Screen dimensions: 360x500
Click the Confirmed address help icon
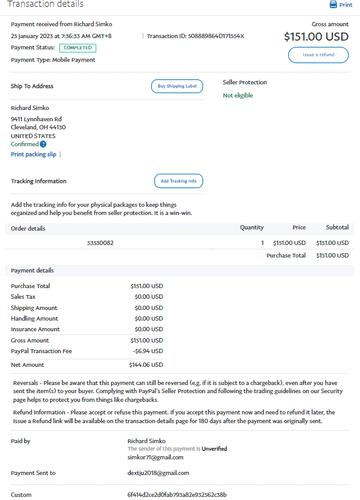(43, 144)
